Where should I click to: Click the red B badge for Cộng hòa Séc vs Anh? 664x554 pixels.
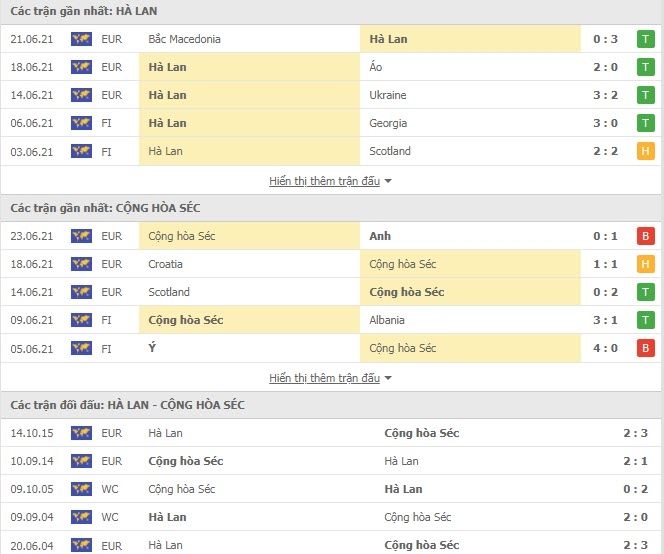(x=645, y=236)
